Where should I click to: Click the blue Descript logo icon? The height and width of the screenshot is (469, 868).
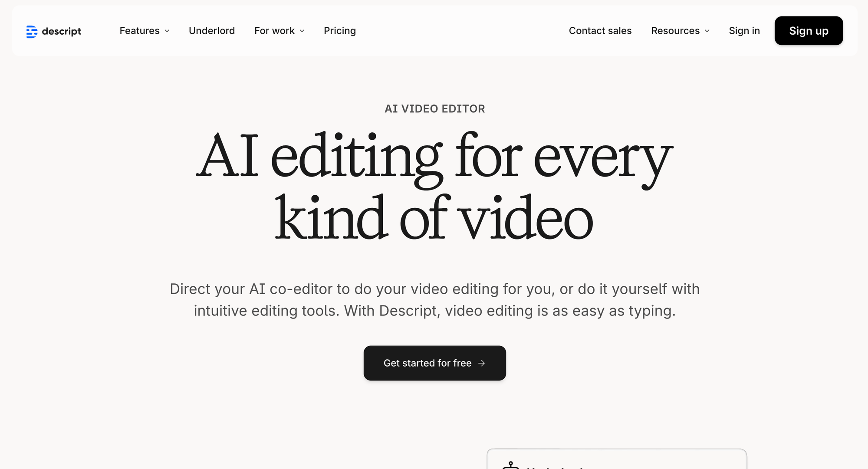point(32,31)
